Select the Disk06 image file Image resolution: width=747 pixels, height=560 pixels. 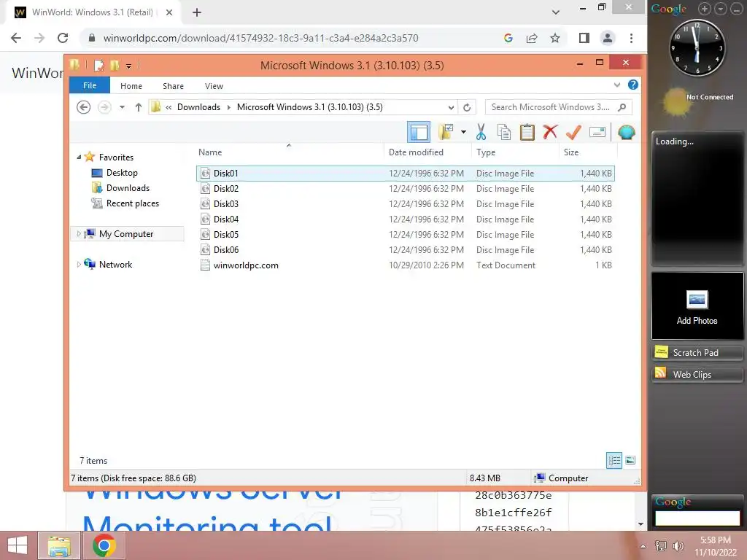(406, 249)
